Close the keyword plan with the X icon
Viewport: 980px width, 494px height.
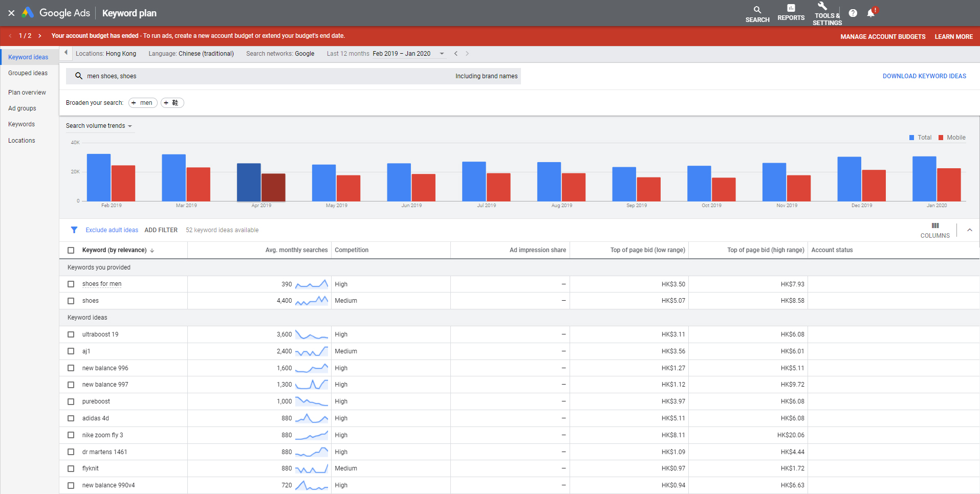coord(11,13)
